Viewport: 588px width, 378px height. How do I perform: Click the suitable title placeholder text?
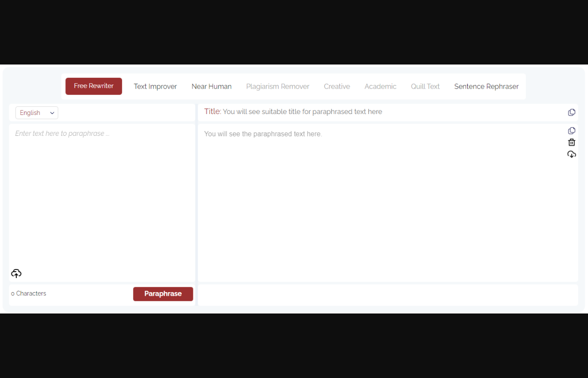point(302,112)
